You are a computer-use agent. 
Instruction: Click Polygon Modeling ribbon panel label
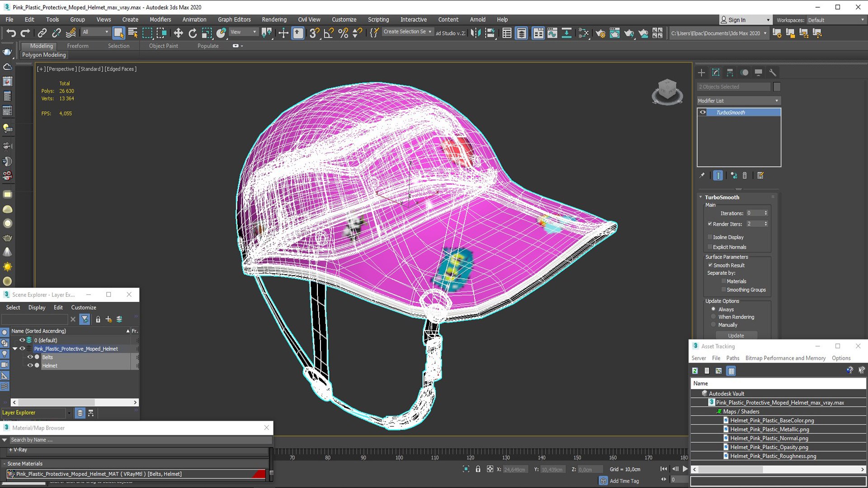(x=44, y=55)
